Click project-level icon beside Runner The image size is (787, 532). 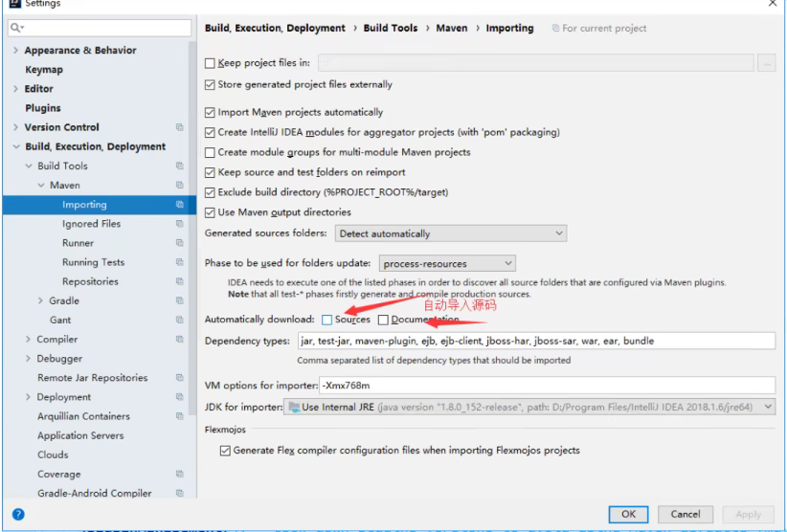(180, 243)
